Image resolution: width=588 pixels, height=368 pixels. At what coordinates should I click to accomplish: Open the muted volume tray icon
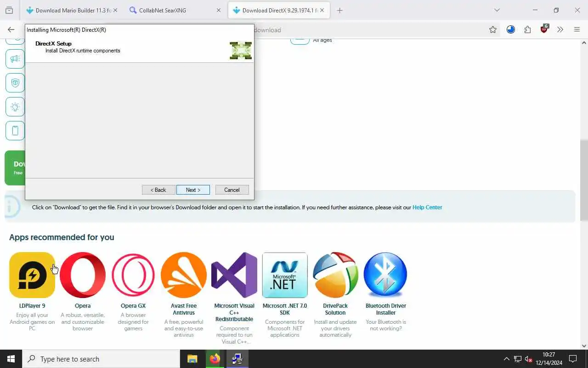click(x=529, y=359)
